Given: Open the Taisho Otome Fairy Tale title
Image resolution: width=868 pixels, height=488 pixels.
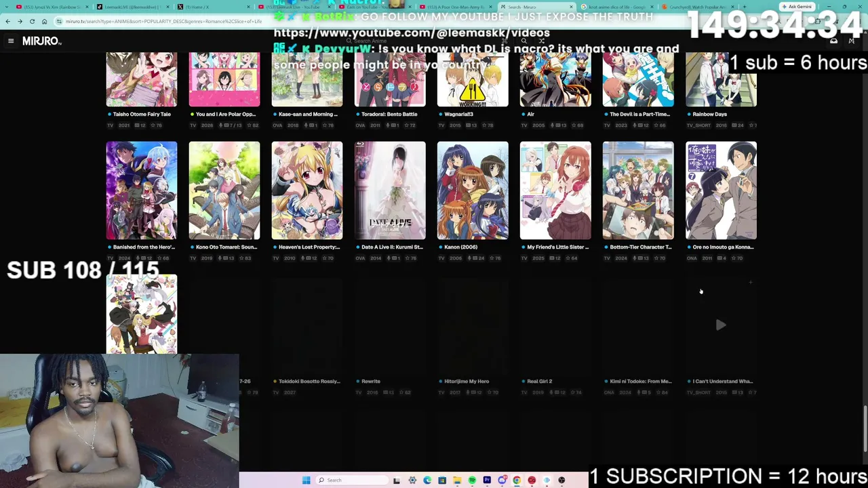Looking at the screenshot, I should [142, 115].
